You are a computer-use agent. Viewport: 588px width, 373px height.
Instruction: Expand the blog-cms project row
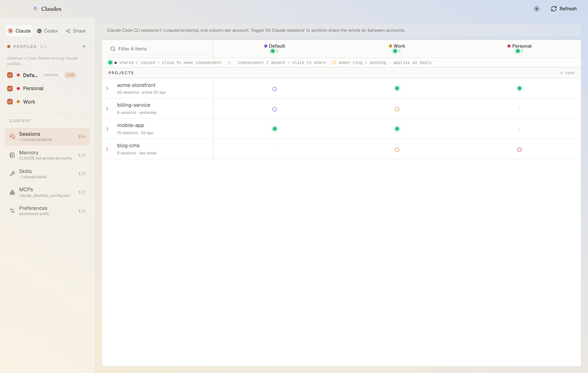pos(107,149)
